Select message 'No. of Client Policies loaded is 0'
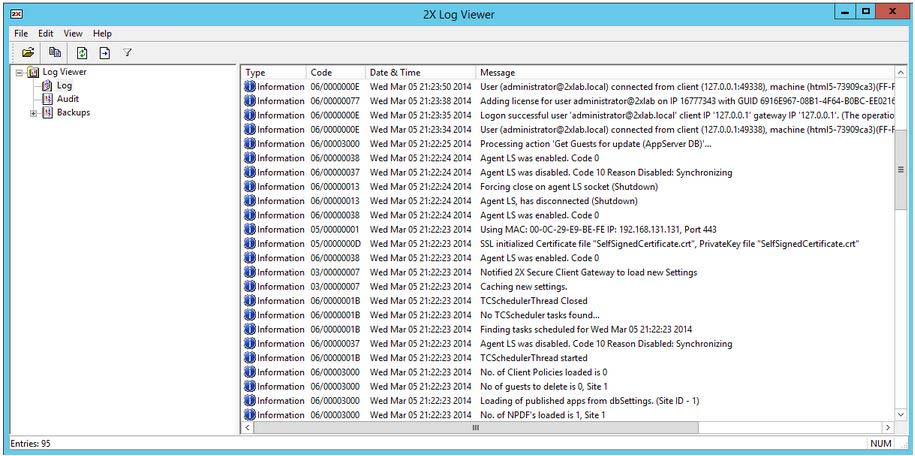 [543, 372]
